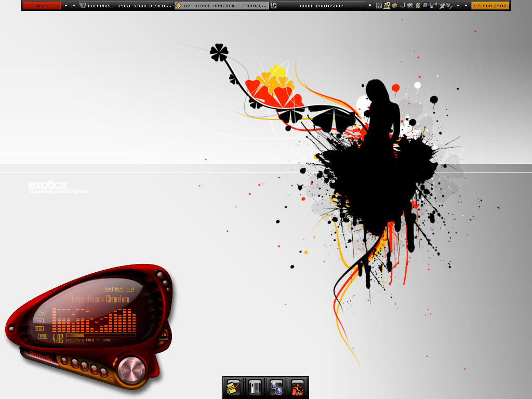This screenshot has width=532, height=399.
Task: Open the book-like second dock icon
Action: [255, 388]
